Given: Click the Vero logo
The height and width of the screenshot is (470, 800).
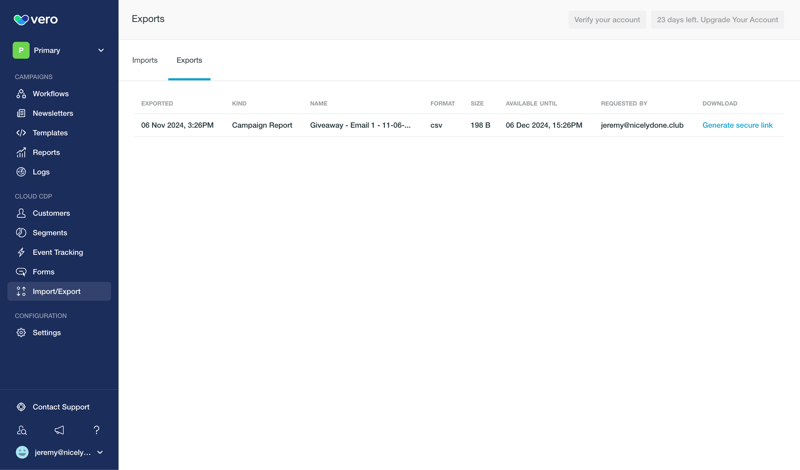Looking at the screenshot, I should tap(36, 19).
